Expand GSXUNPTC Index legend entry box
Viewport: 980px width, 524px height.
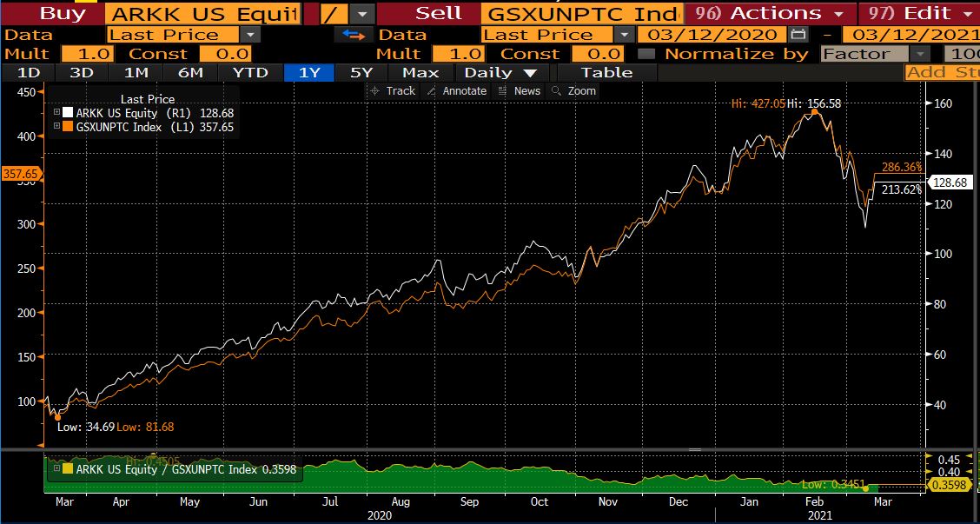(56, 126)
